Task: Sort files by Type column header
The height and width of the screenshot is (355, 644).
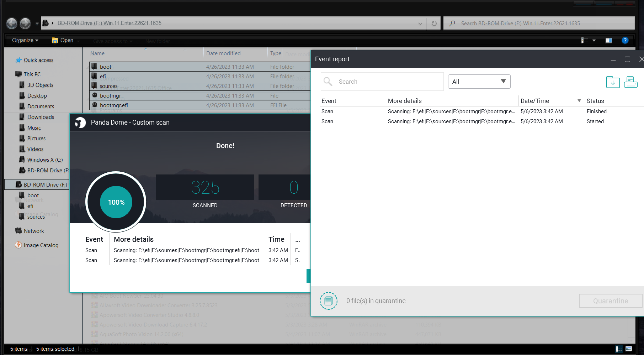Action: click(x=276, y=53)
